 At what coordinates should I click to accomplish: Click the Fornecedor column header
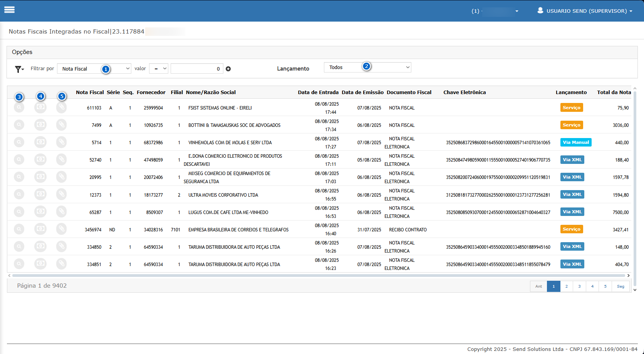(x=151, y=92)
